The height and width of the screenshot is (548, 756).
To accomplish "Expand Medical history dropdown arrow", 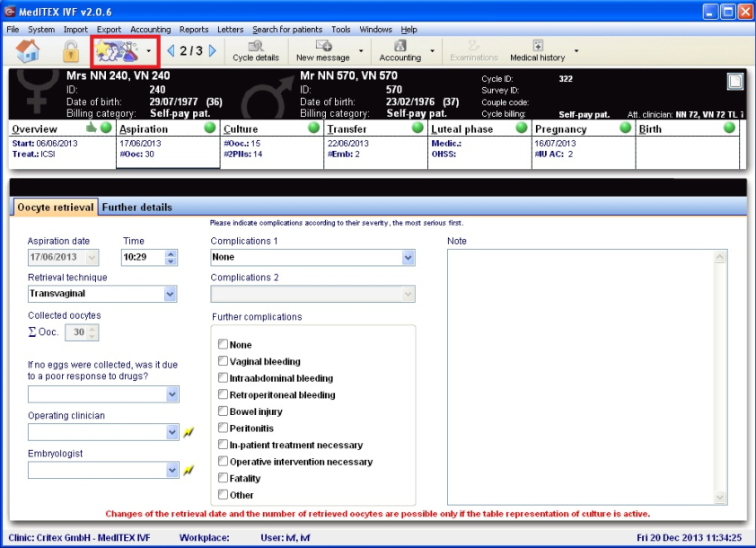I will click(x=576, y=50).
